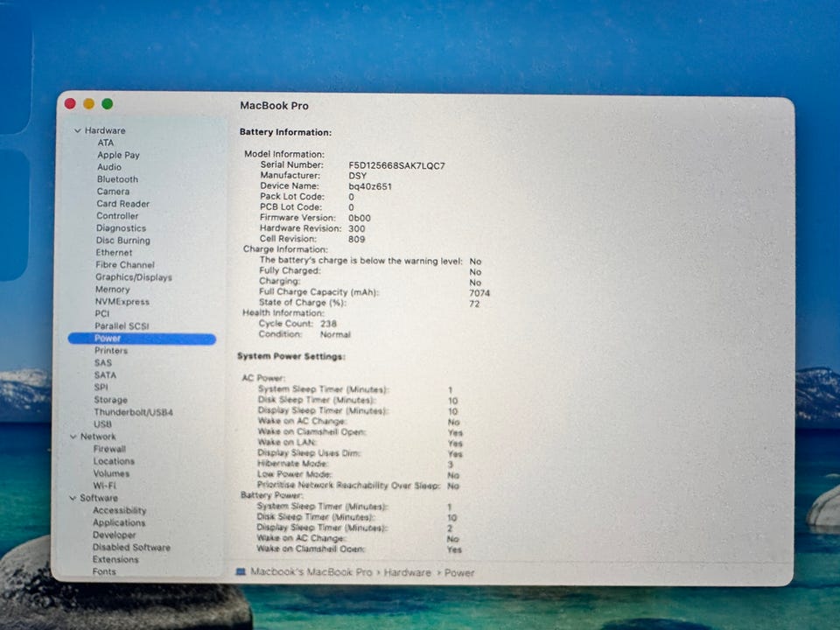Viewport: 840px width, 630px height.
Task: Collapse the Software section chevron
Action: pos(73,498)
